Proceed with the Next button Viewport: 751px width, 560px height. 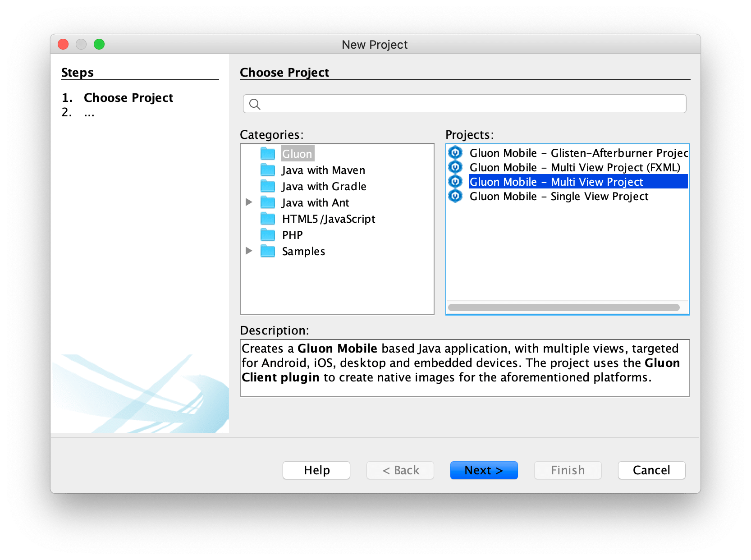click(x=484, y=470)
